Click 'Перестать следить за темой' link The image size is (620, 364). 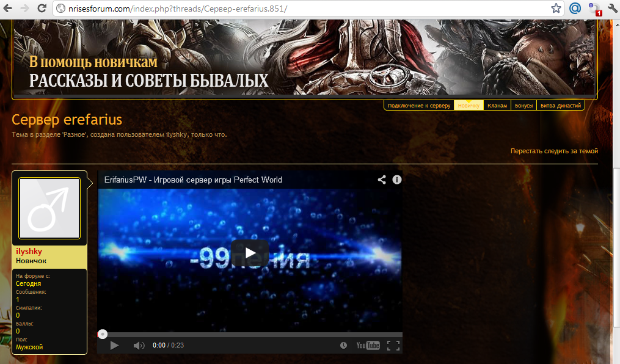coord(554,151)
